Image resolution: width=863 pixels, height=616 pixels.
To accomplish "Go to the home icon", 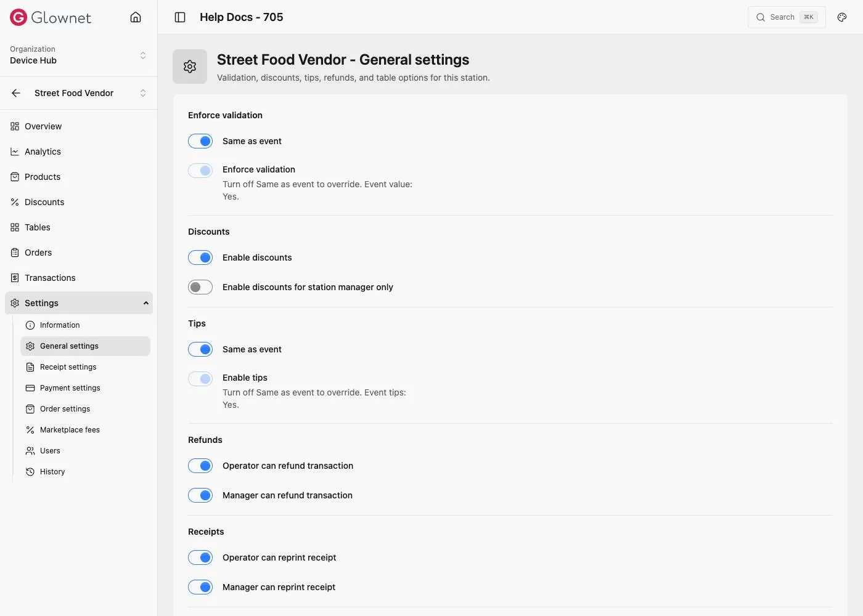I will [136, 17].
